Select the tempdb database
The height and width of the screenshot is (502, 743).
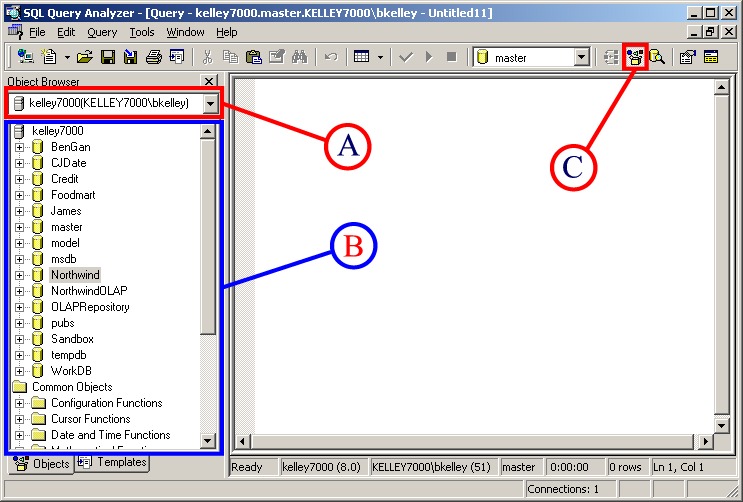click(69, 355)
